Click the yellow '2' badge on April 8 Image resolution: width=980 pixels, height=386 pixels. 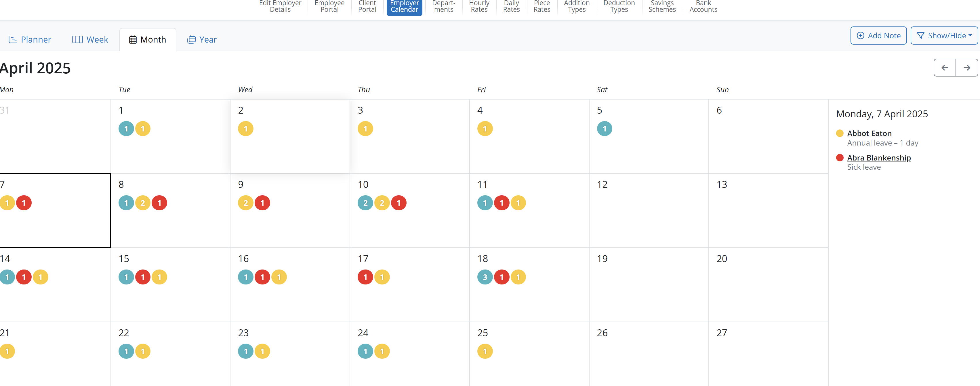click(143, 203)
